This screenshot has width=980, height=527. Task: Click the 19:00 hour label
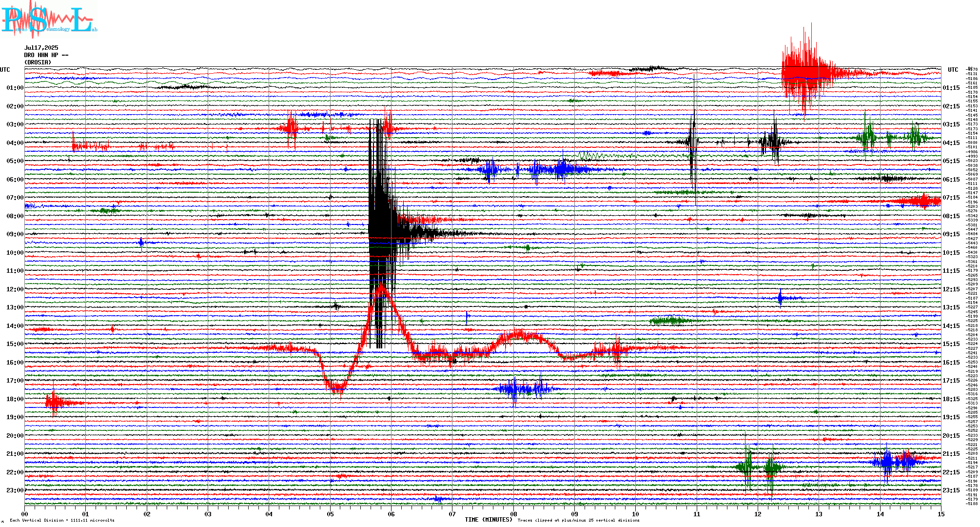click(15, 417)
